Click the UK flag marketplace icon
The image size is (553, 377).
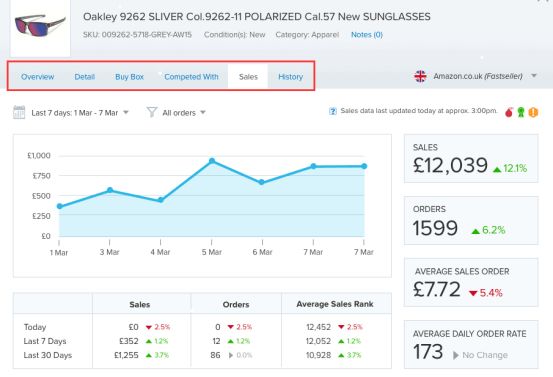pyautogui.click(x=420, y=76)
